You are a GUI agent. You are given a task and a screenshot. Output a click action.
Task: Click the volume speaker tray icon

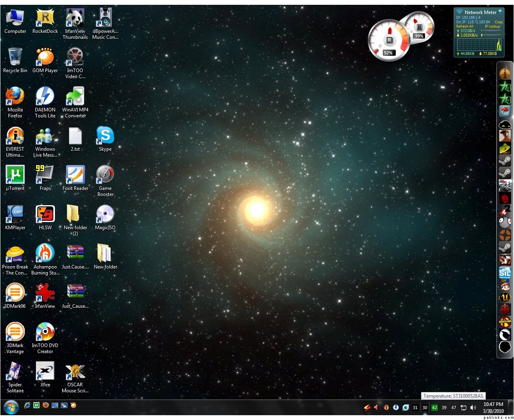[x=473, y=408]
